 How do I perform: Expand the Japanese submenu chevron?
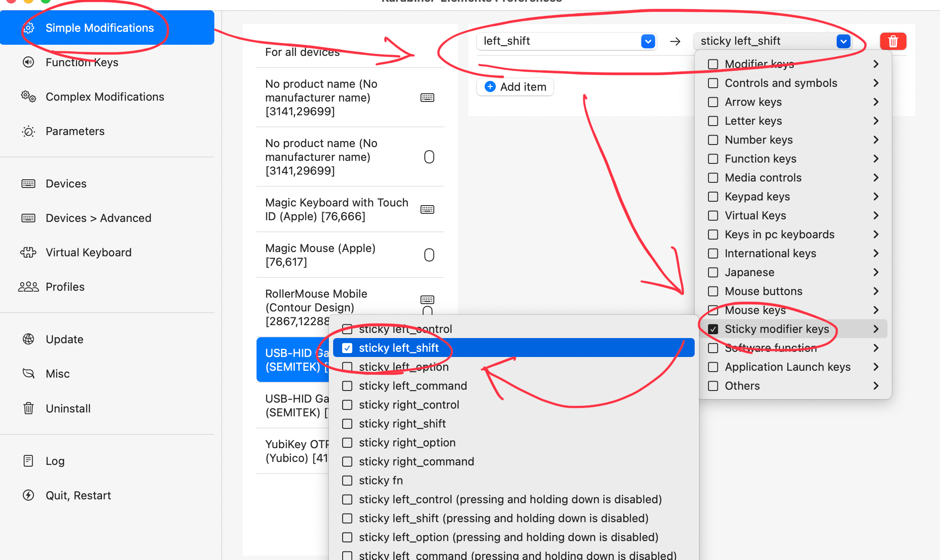pos(876,272)
